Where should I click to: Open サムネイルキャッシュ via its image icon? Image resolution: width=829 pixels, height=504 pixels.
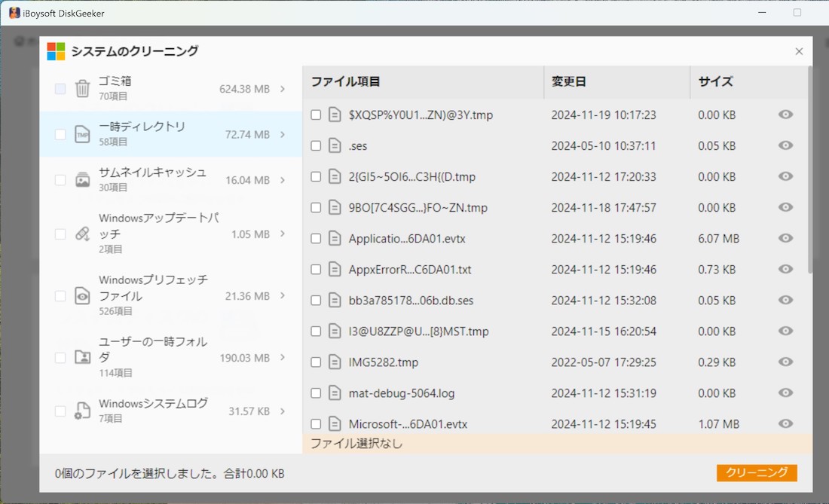click(x=83, y=179)
